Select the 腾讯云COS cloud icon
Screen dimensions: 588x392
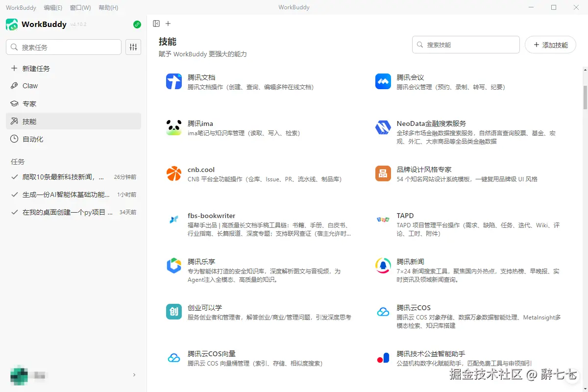383,312
